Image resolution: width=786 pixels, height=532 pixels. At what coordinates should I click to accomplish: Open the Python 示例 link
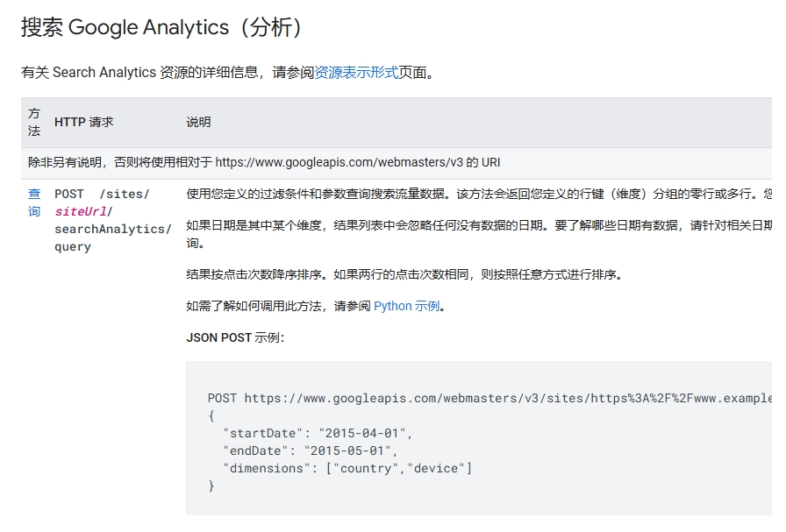point(406,306)
